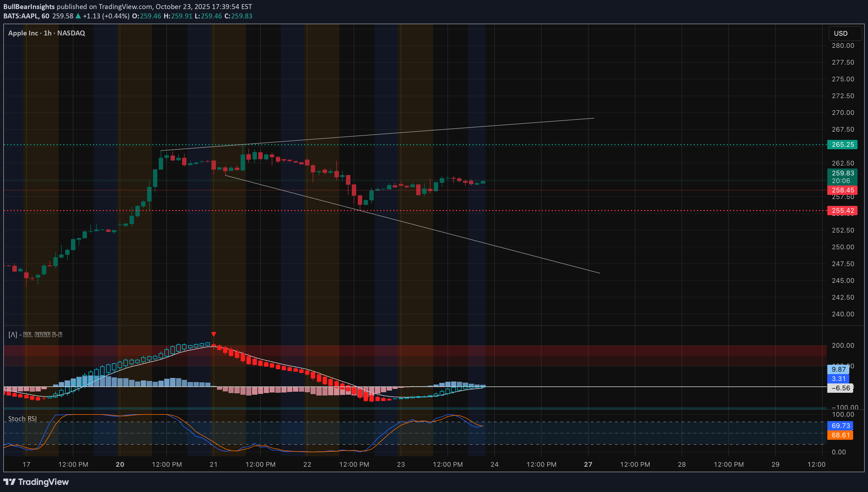Click the 9.87 light-blue histogram label
Viewport: 868px width, 492px height.
pyautogui.click(x=838, y=369)
